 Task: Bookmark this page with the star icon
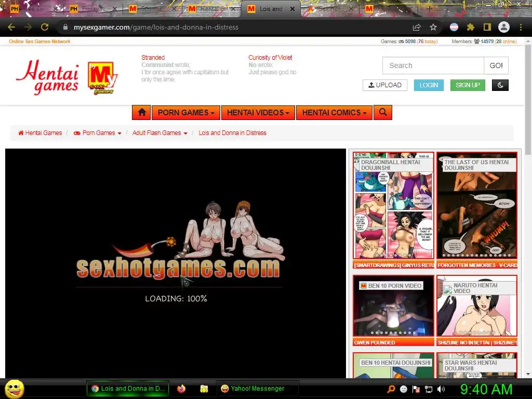point(433,27)
